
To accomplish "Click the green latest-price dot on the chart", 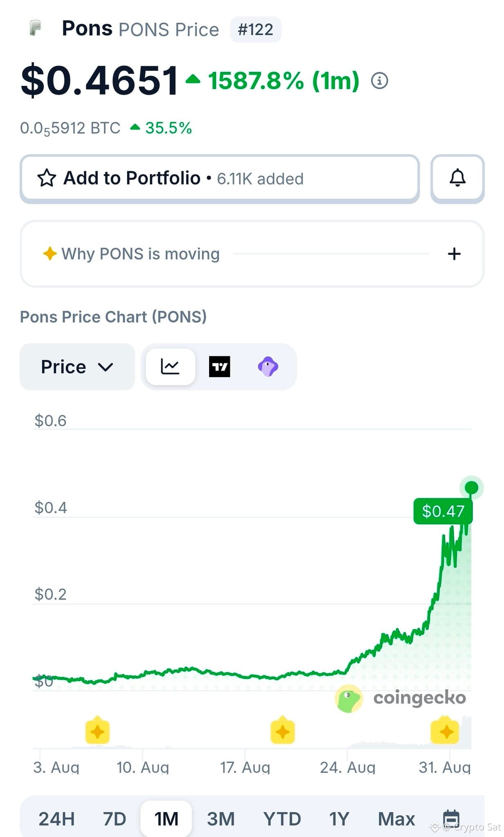I will pos(472,487).
